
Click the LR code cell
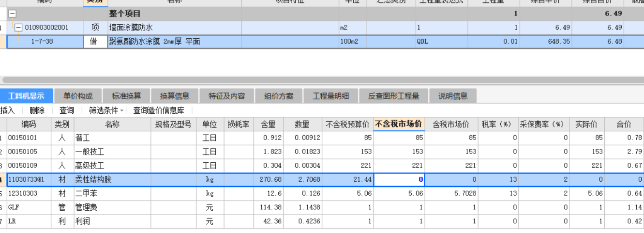pyautogui.click(x=29, y=222)
